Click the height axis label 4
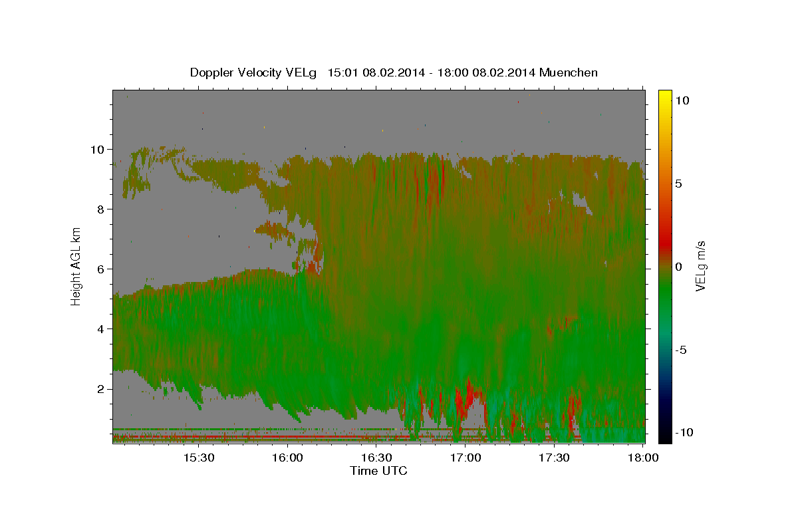This screenshot has width=798, height=532. click(102, 329)
